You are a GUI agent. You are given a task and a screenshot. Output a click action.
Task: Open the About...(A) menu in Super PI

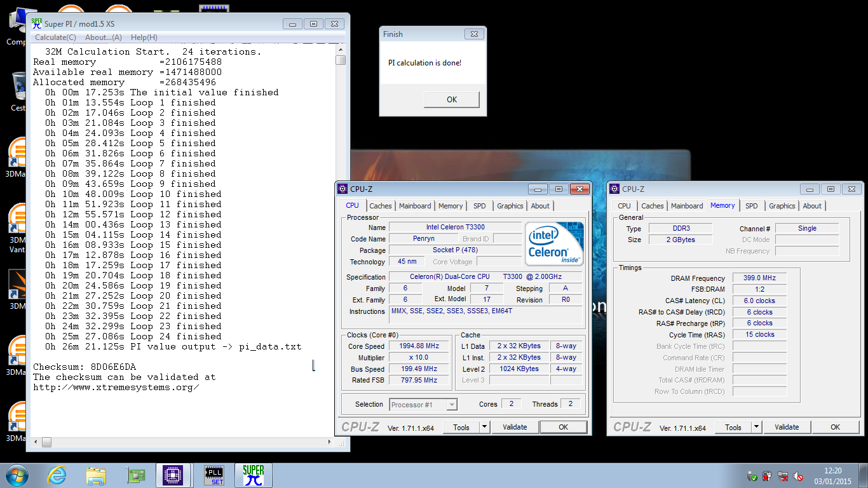click(x=103, y=37)
